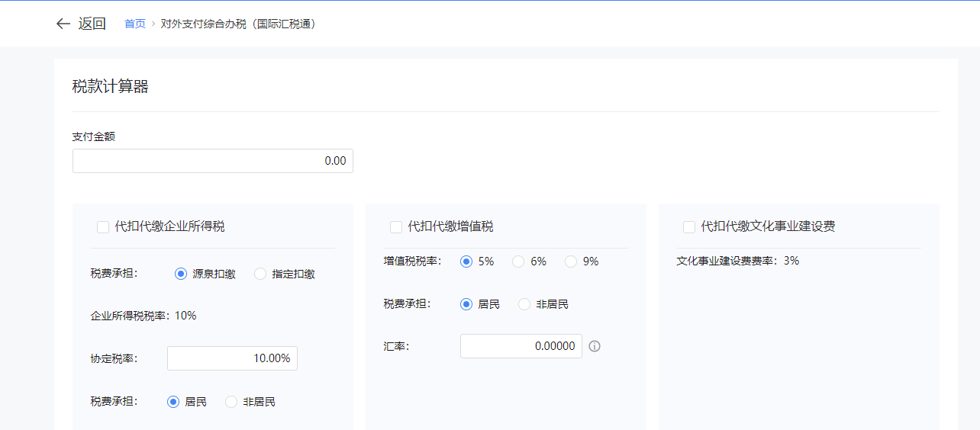
Task: Focus the 支付金额 input field
Action: pos(212,161)
